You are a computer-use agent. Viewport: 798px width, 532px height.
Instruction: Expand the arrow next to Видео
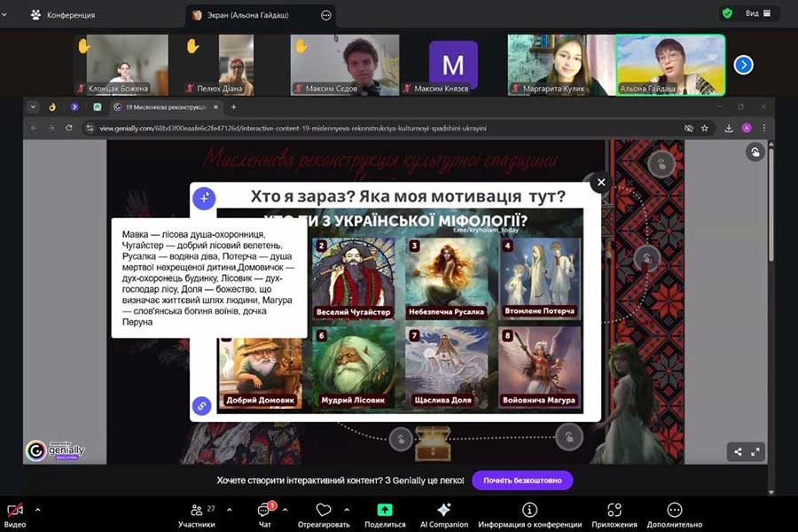pyautogui.click(x=37, y=510)
